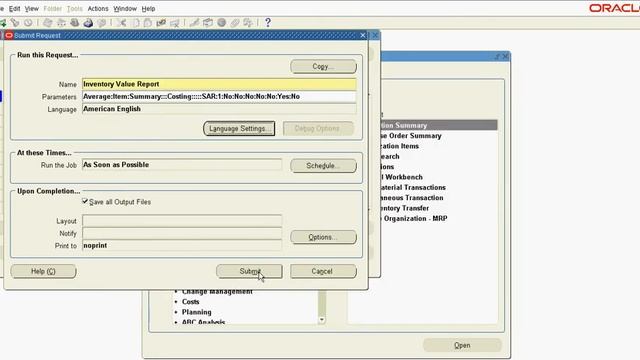Image resolution: width=640 pixels, height=360 pixels.
Task: Click the Cancel button
Action: click(x=323, y=271)
